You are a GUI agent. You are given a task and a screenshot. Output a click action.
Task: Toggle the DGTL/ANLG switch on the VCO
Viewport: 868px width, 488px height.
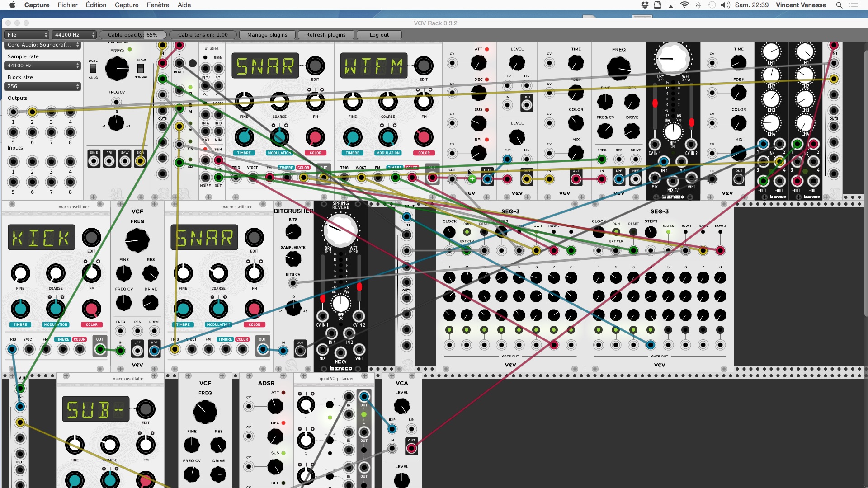pos(93,68)
